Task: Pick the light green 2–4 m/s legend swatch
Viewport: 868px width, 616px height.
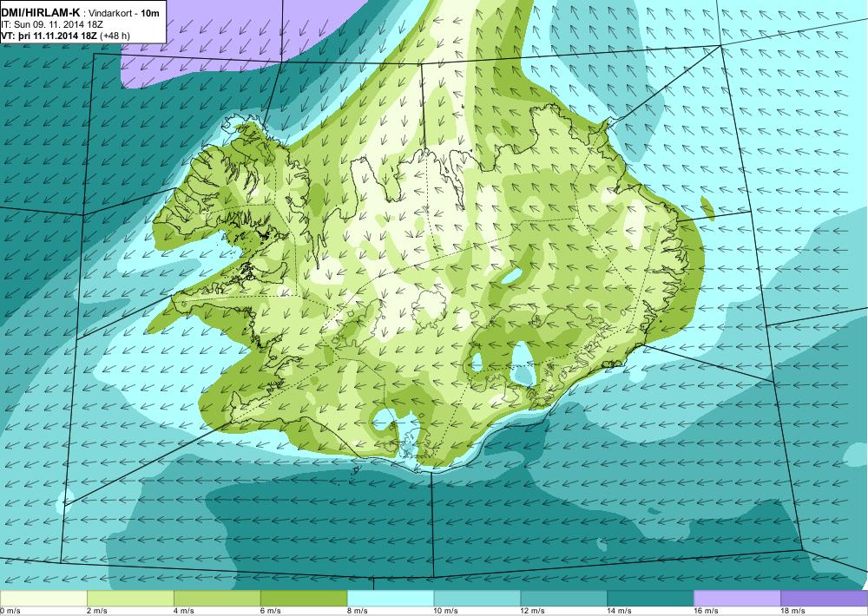Action: pyautogui.click(x=131, y=599)
